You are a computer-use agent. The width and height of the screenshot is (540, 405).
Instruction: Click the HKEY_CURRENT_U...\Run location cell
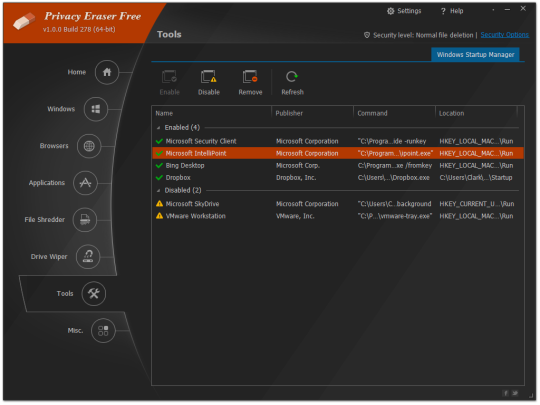[477, 204]
